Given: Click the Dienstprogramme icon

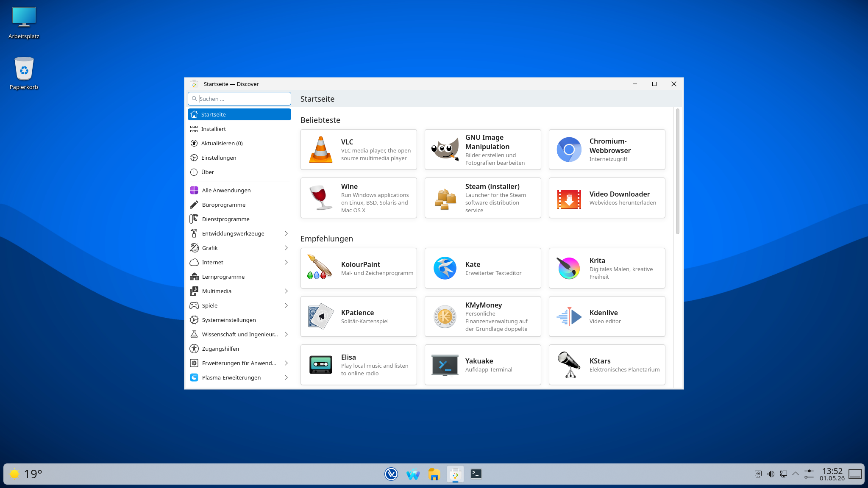Looking at the screenshot, I should (x=194, y=219).
